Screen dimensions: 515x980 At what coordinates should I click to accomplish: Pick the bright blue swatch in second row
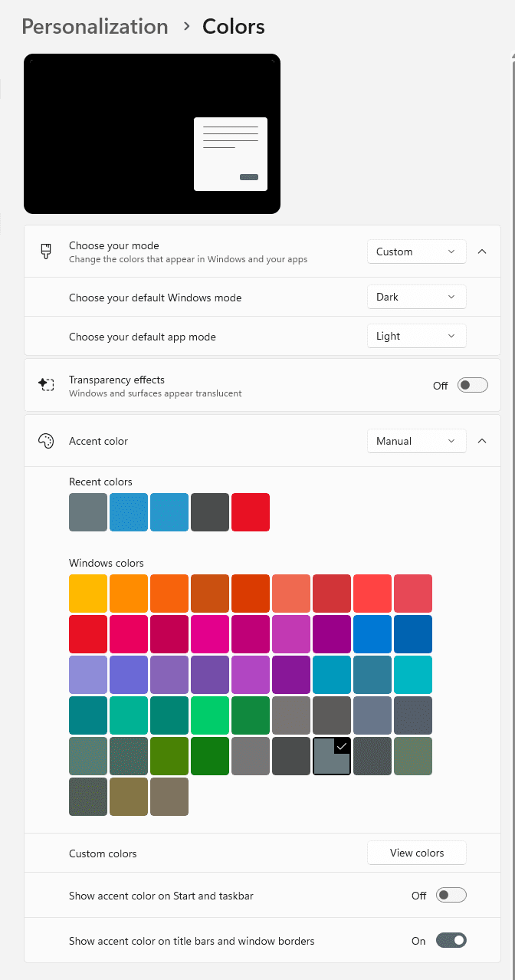coord(372,634)
